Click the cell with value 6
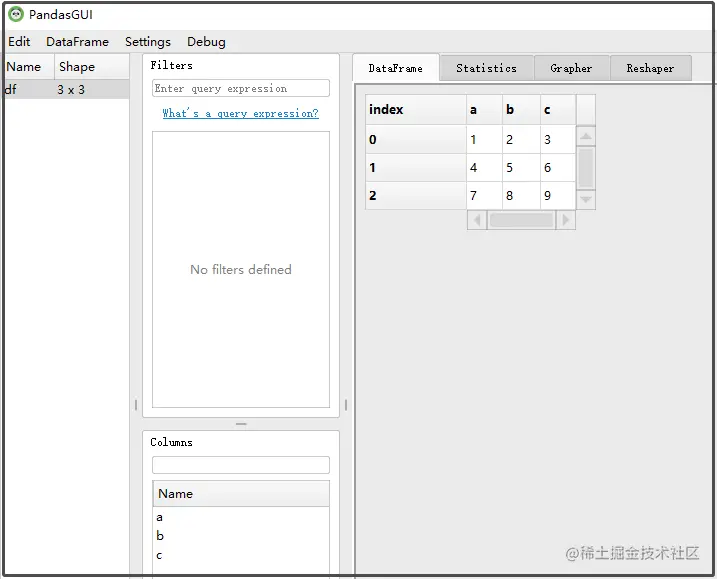Image resolution: width=717 pixels, height=579 pixels. [x=558, y=167]
